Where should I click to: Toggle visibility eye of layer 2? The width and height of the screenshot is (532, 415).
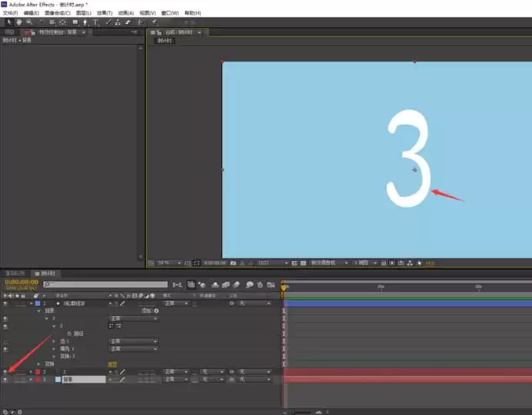[x=5, y=372]
